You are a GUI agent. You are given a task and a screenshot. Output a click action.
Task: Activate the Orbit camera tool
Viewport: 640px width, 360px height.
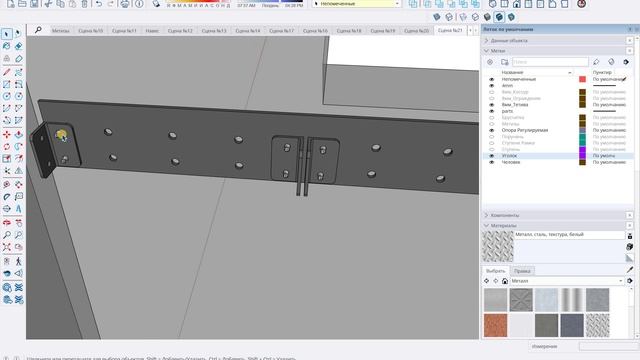[x=7, y=223]
